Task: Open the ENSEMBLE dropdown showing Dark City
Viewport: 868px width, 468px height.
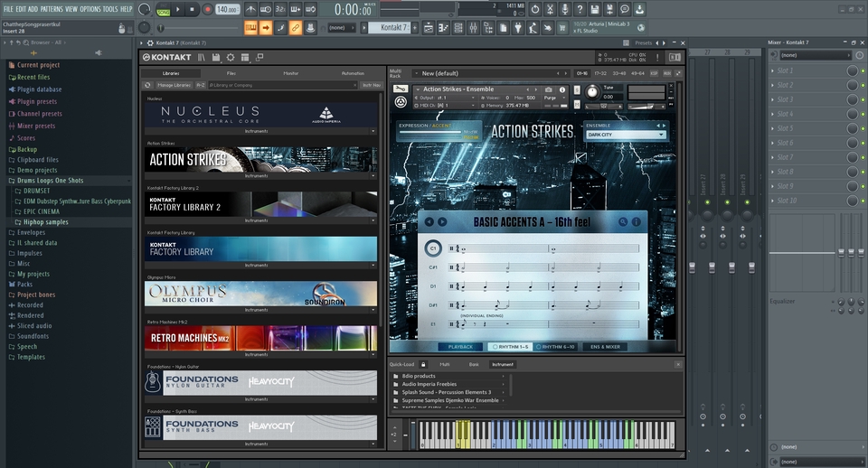Action: pyautogui.click(x=626, y=135)
